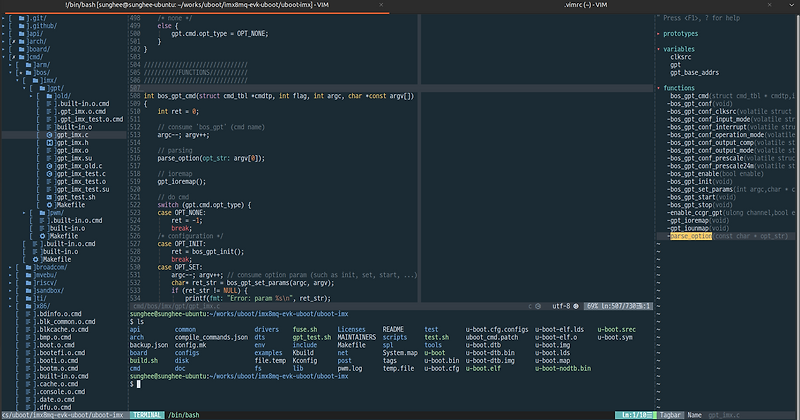Jump to bos_gpt_cmd in Tagbar
800x420 pixels.
(689, 96)
